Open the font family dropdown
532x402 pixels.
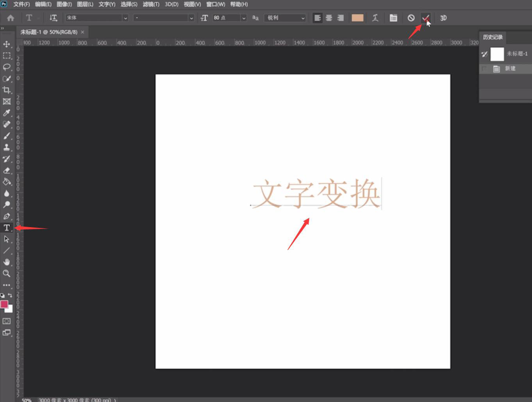click(x=125, y=18)
